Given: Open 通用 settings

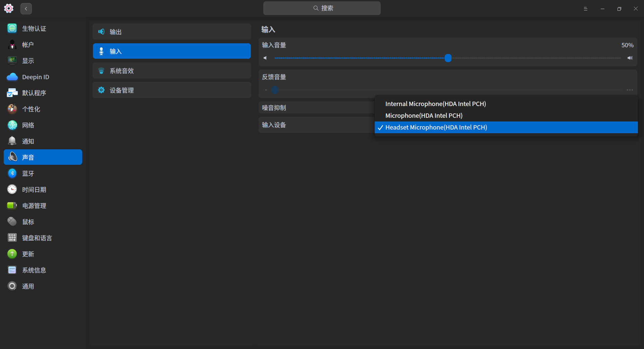Looking at the screenshot, I should pyautogui.click(x=43, y=286).
